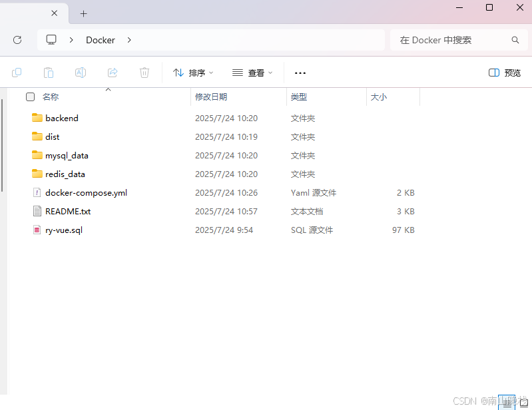This screenshot has width=532, height=410.
Task: Sort by modified date (修改日期) column
Action: (x=211, y=97)
